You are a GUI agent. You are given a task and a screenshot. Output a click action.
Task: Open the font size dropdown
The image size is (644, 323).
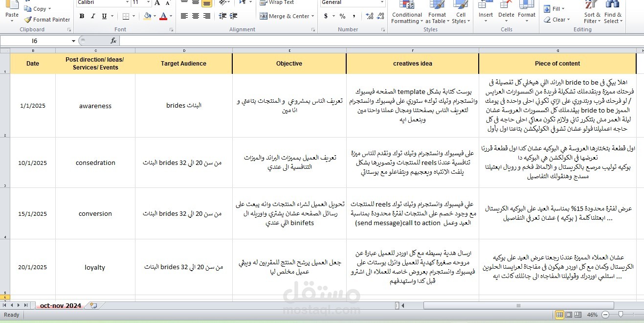147,2
